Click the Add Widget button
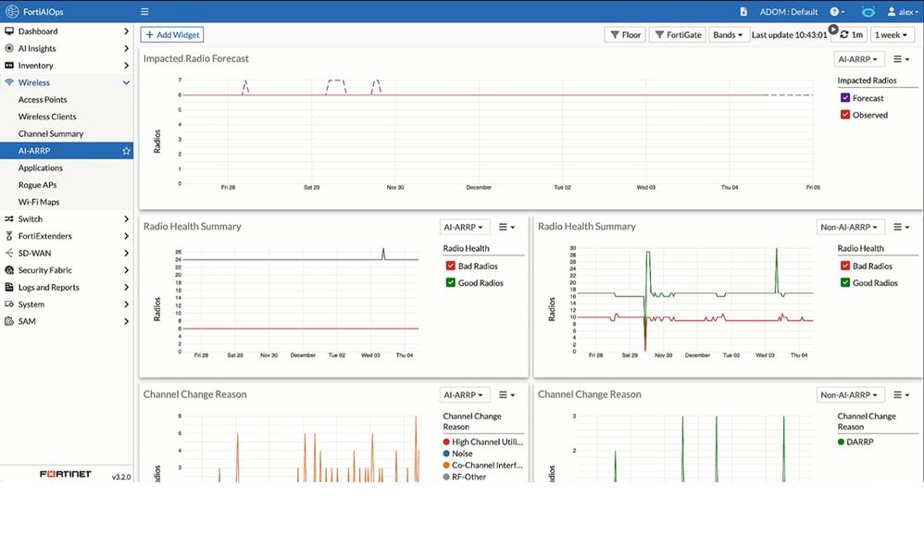 (x=172, y=35)
